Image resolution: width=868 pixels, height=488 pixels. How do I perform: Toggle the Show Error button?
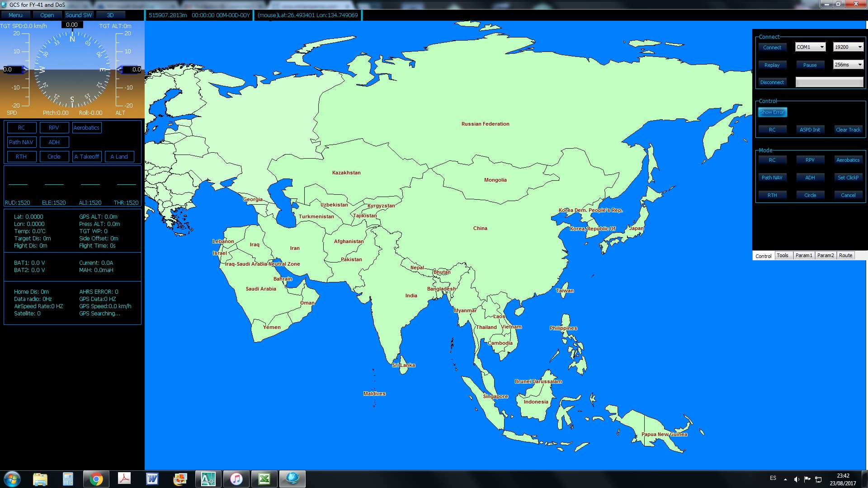(772, 112)
